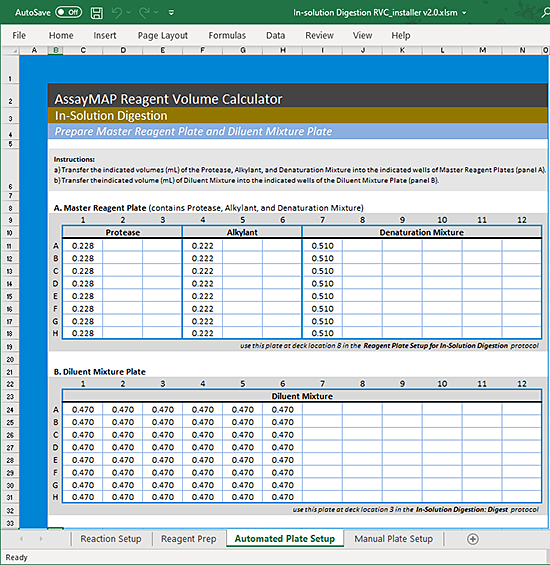Open the View ribbon tab
Image resolution: width=550 pixels, height=565 pixels.
(362, 35)
